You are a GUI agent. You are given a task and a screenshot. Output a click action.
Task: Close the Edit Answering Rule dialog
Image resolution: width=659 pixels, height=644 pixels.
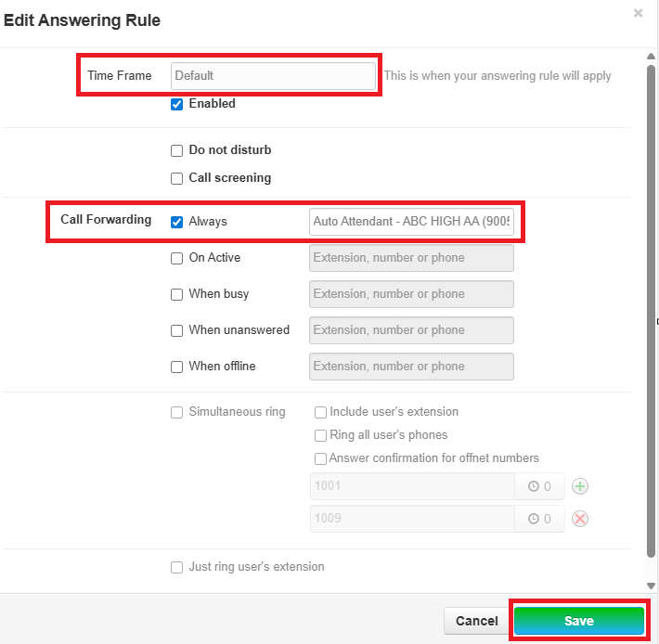pos(638,14)
